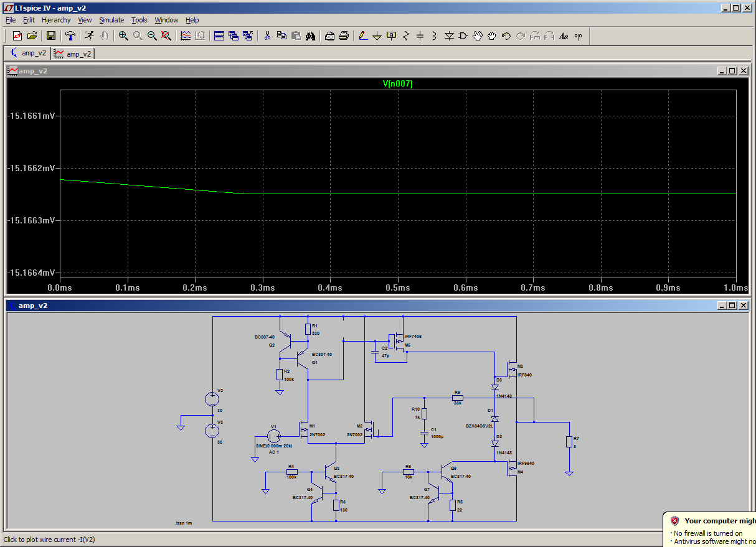Click the -15.1662mV vertical axis label
756x547 pixels.
coord(31,168)
